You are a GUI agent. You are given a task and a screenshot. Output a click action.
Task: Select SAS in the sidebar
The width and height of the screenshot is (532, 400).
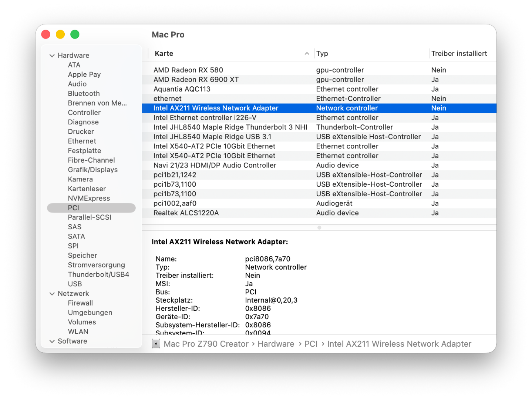point(75,227)
